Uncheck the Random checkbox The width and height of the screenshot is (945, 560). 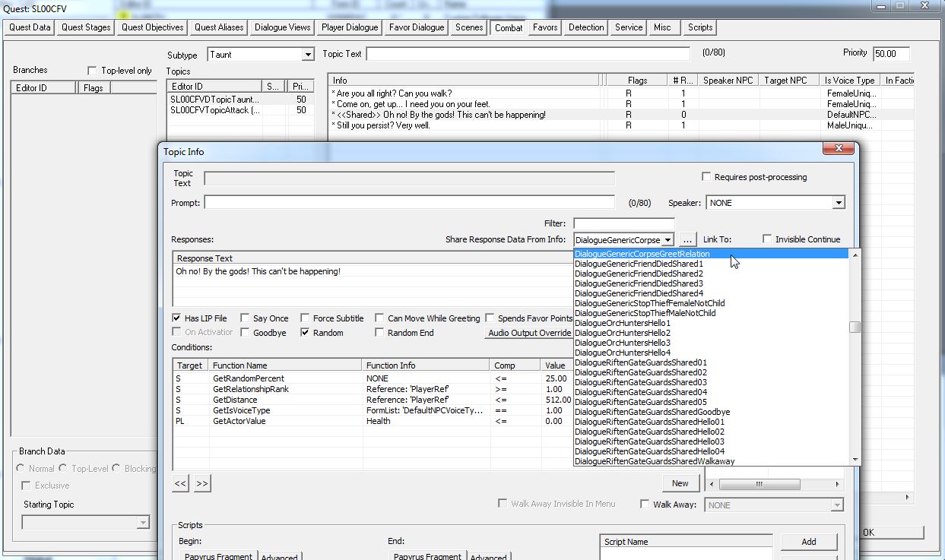pyautogui.click(x=305, y=333)
